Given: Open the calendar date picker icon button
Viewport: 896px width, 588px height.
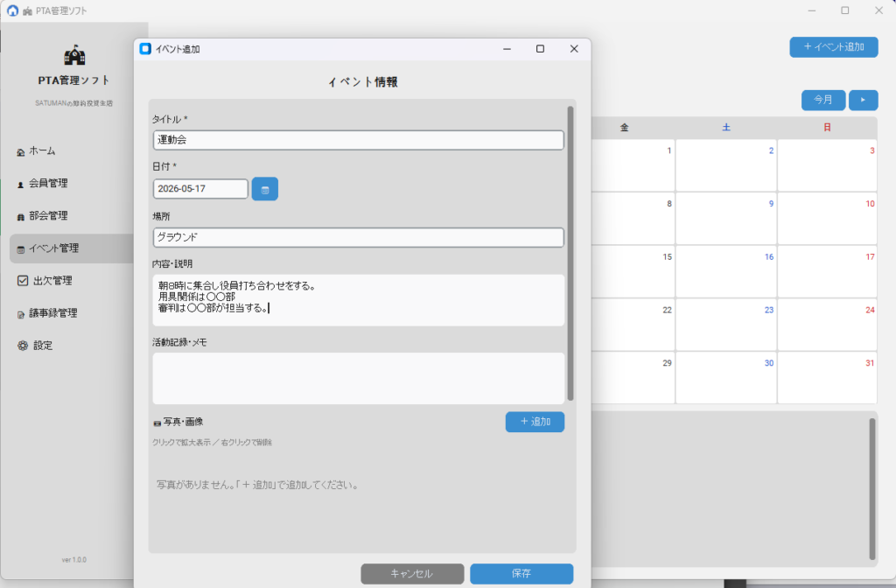Looking at the screenshot, I should pos(264,189).
